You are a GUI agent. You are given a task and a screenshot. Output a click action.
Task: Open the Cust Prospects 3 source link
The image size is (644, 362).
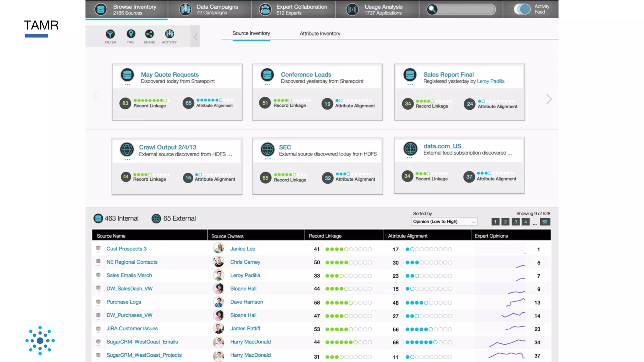(x=126, y=249)
